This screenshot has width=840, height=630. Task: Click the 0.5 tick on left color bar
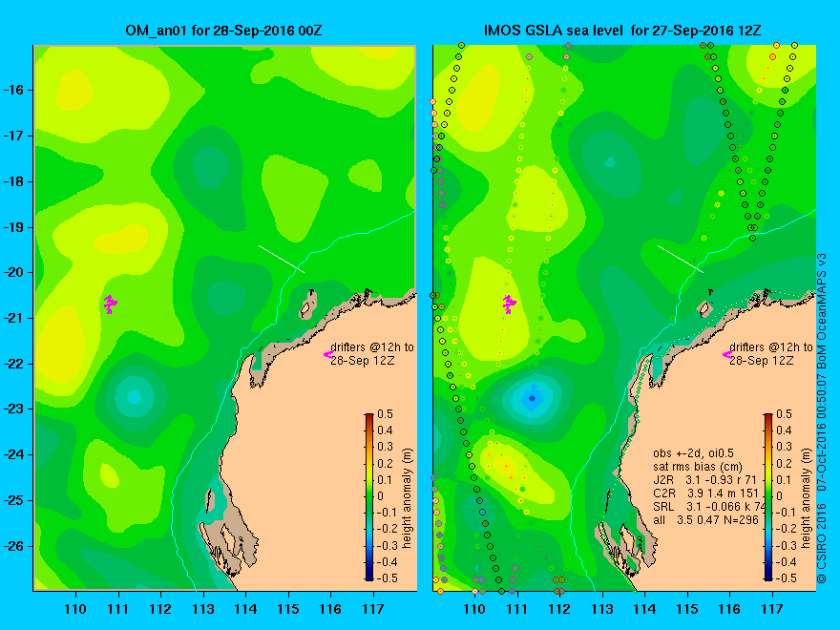coord(387,414)
